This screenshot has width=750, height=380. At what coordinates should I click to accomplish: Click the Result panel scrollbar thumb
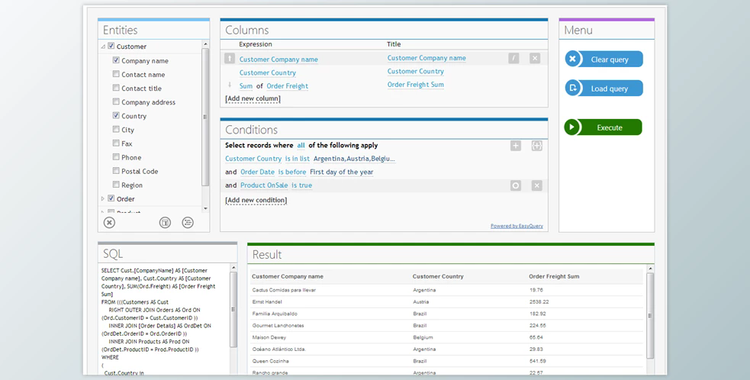coord(650,316)
